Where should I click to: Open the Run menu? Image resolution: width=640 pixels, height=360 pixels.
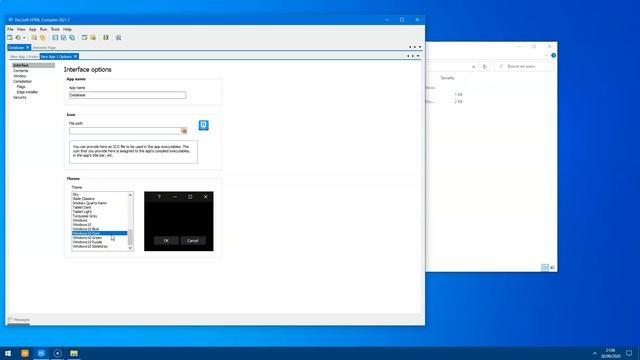43,29
